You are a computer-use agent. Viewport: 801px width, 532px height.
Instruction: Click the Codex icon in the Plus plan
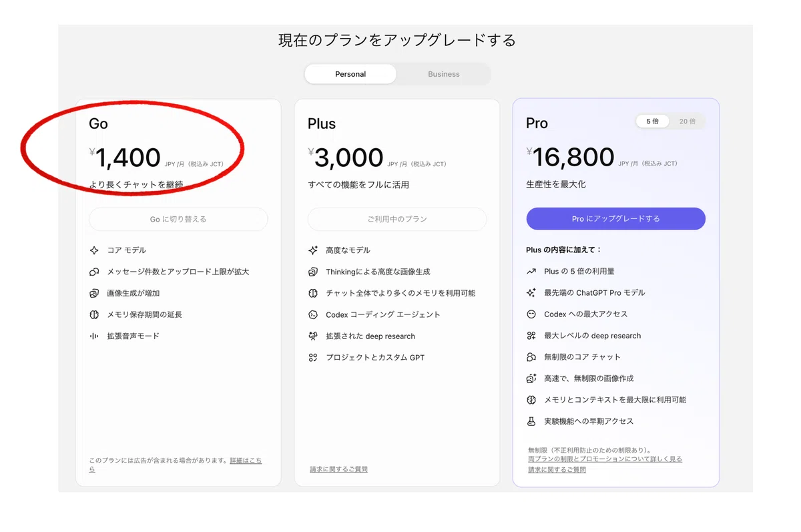click(x=313, y=314)
